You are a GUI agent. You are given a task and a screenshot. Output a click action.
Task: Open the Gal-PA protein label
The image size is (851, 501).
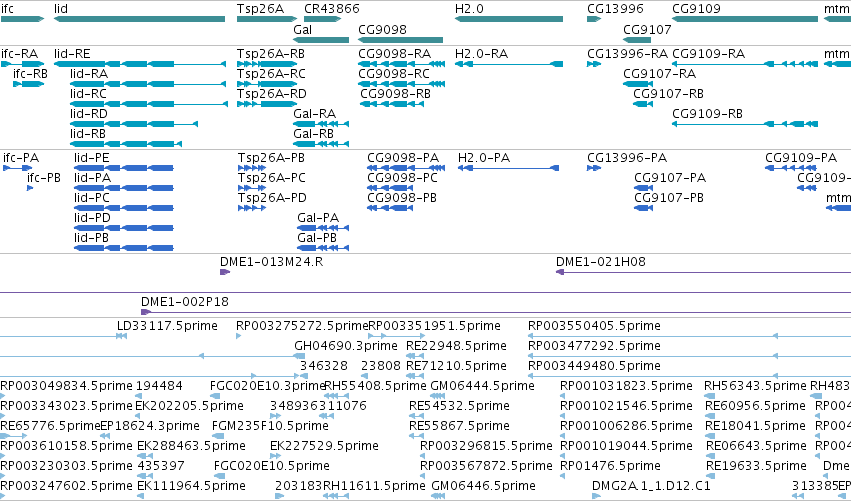(318, 218)
